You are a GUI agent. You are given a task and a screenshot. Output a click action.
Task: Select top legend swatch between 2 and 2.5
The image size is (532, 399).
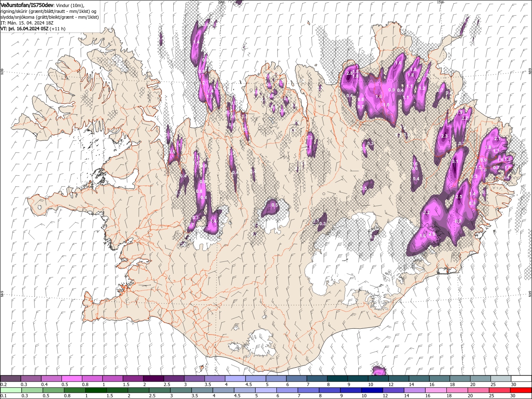pyautogui.click(x=153, y=379)
